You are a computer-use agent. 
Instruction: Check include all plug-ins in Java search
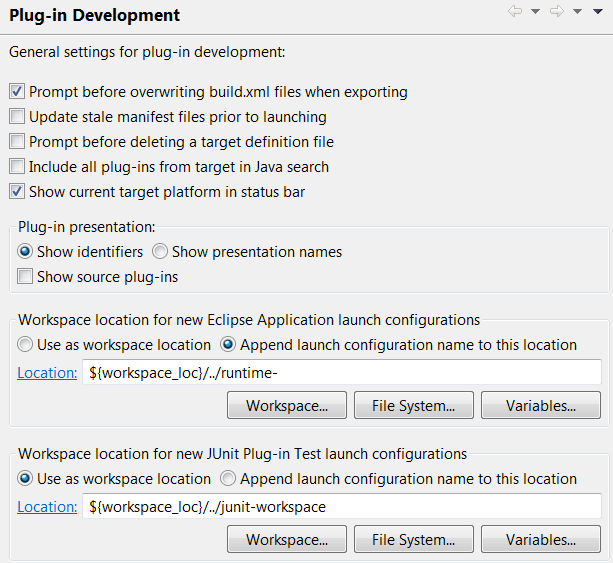[17, 167]
